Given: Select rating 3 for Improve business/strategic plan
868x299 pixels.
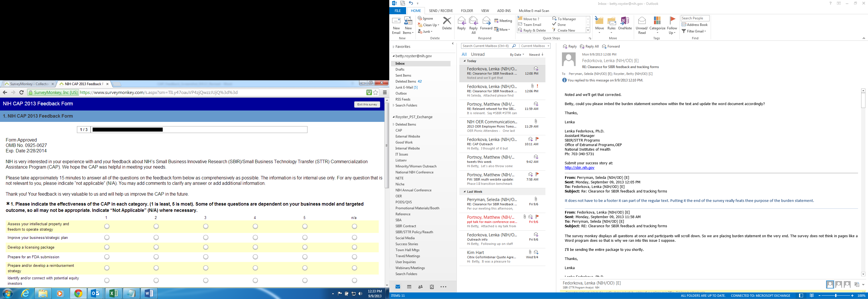Looking at the screenshot, I should click(x=205, y=238).
